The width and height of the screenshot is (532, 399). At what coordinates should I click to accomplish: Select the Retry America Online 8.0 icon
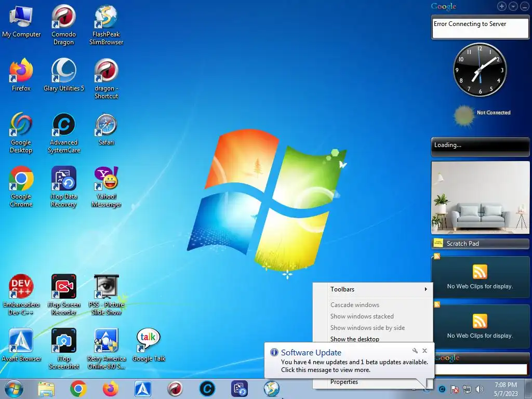[106, 349]
